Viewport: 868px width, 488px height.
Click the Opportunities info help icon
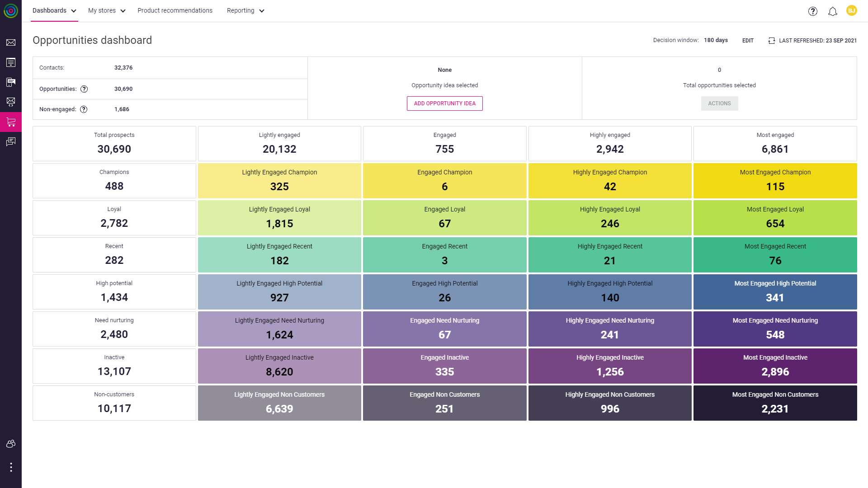point(84,89)
